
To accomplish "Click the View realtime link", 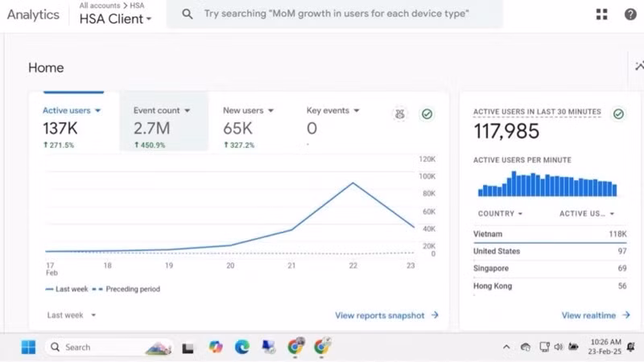I will coord(595,315).
